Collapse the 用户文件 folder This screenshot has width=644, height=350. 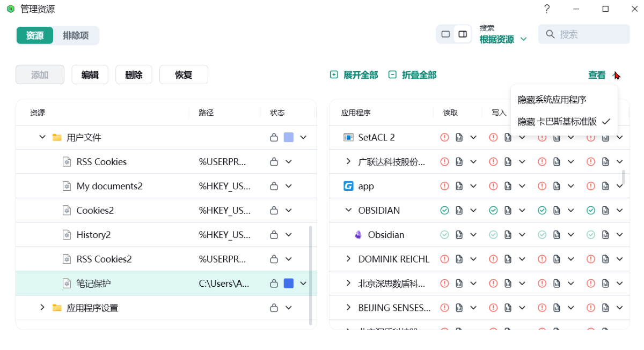[x=42, y=138]
